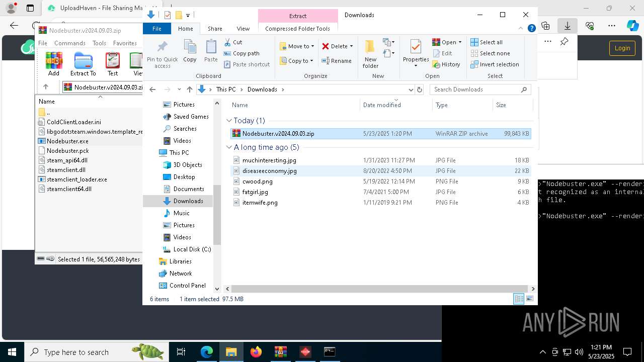Image resolution: width=644 pixels, height=362 pixels.
Task: Click Extract To in WinRAR toolbar
Action: click(x=83, y=64)
